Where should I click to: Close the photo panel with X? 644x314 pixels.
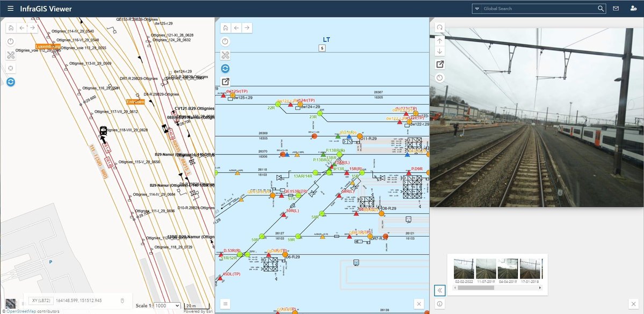(633, 304)
